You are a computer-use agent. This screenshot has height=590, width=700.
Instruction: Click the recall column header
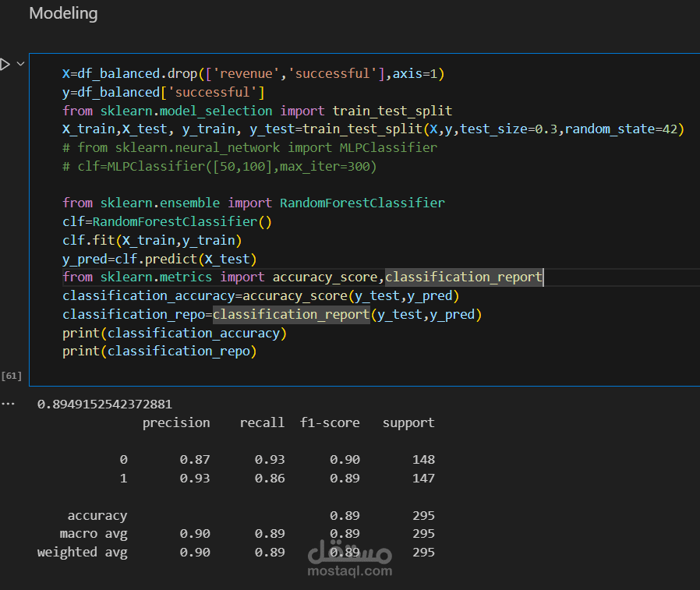(x=262, y=422)
